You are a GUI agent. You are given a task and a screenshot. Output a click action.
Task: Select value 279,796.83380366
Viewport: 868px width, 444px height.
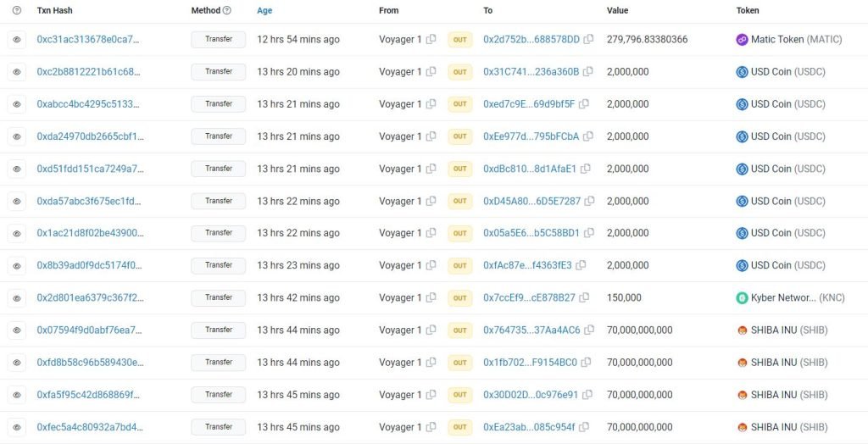pos(647,39)
